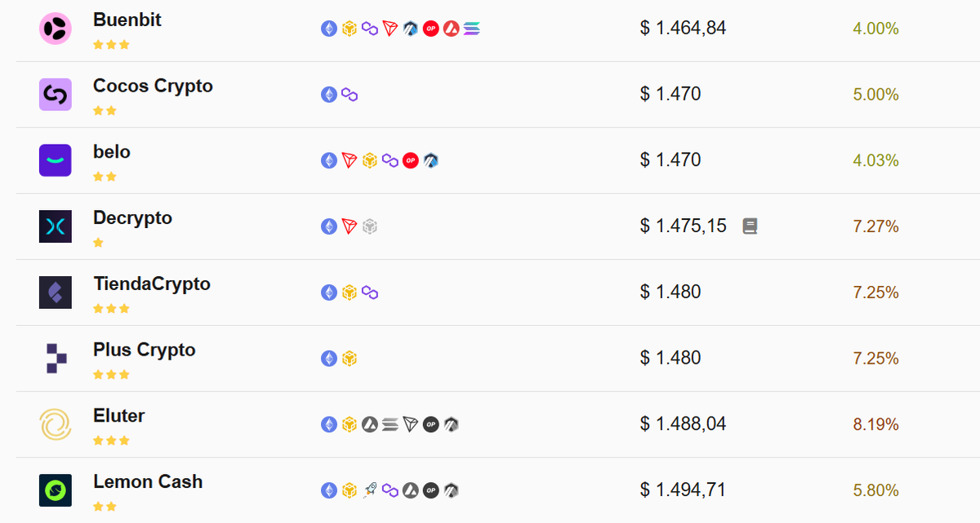Click the Plus Crypto price $ 1.480

[x=670, y=358]
